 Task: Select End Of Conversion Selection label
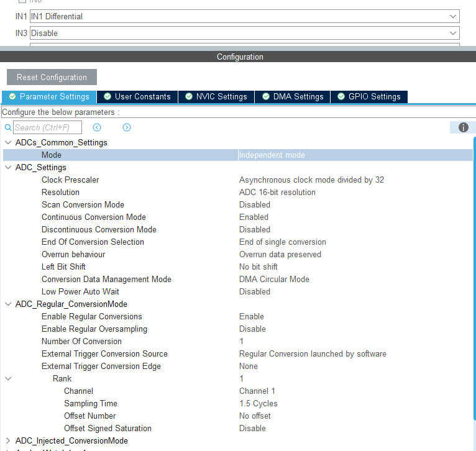(x=93, y=242)
